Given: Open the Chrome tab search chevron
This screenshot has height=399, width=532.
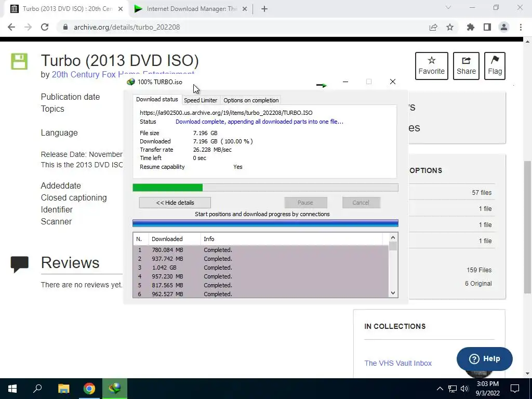Looking at the screenshot, I should [x=448, y=7].
